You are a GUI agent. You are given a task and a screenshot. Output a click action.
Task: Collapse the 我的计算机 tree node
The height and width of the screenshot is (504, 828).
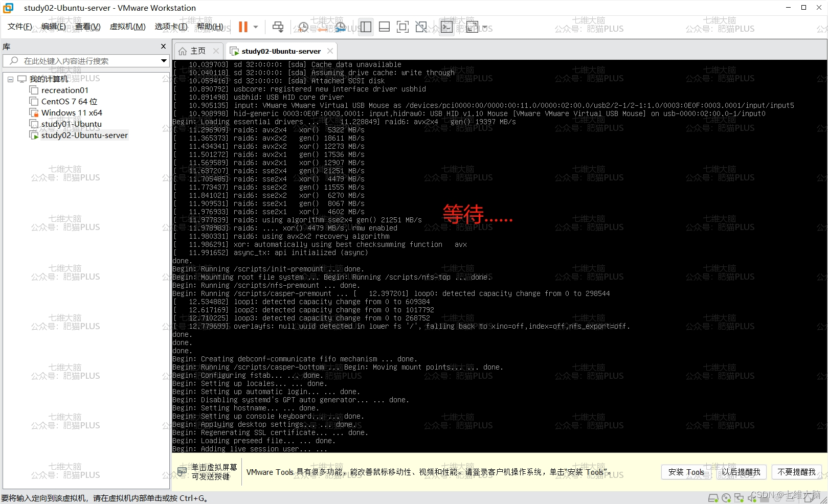tap(10, 79)
